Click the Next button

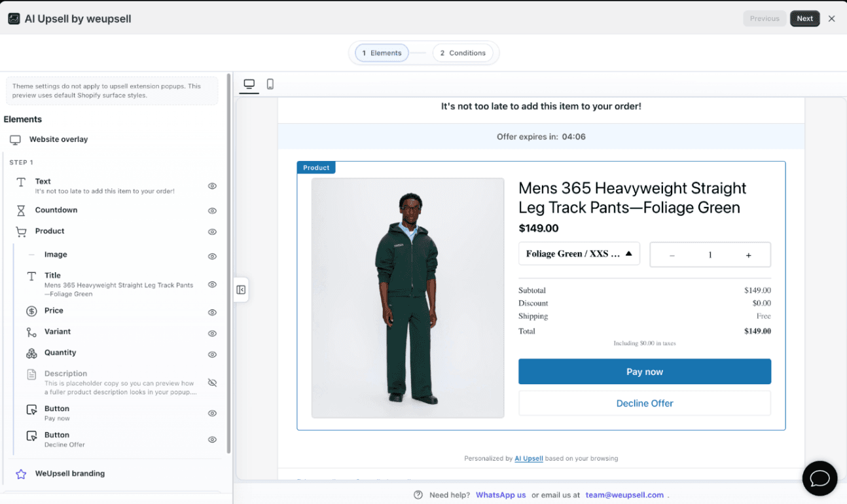coord(804,18)
